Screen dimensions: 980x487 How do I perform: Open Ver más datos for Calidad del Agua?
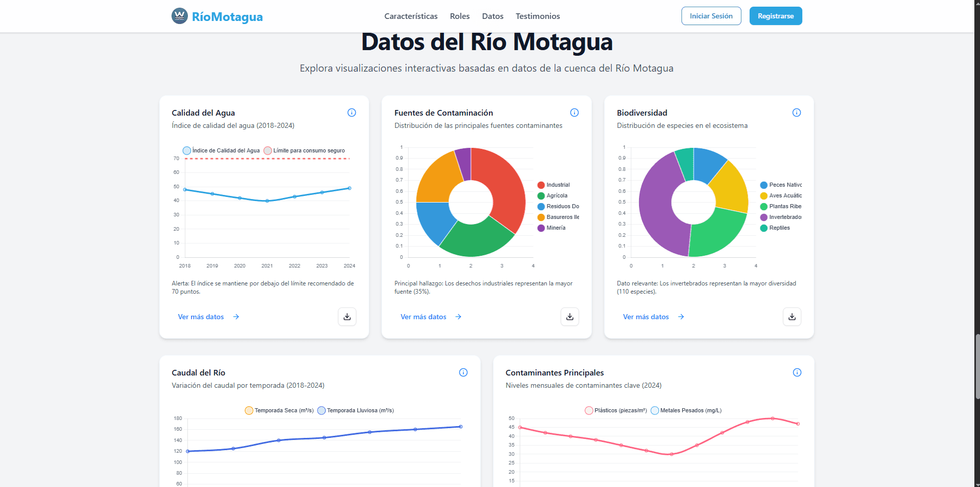208,317
